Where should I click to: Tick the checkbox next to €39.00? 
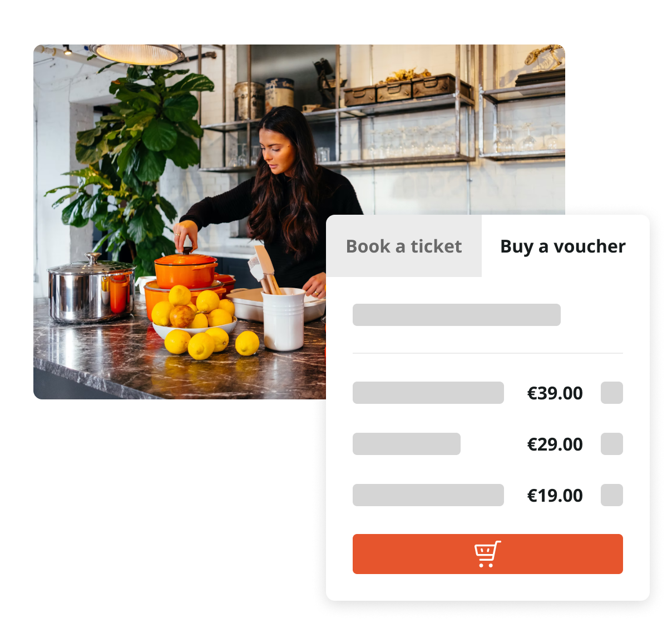(x=612, y=393)
